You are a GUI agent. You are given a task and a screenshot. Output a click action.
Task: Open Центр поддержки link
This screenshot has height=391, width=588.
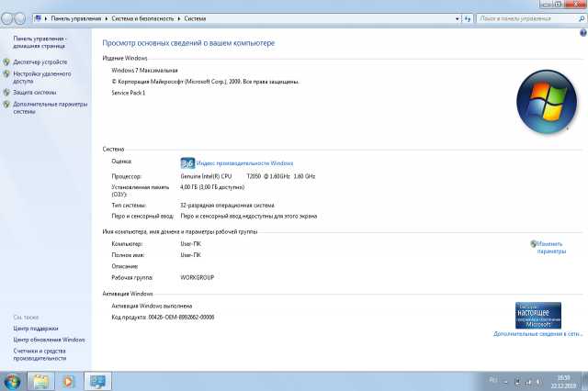coord(36,329)
